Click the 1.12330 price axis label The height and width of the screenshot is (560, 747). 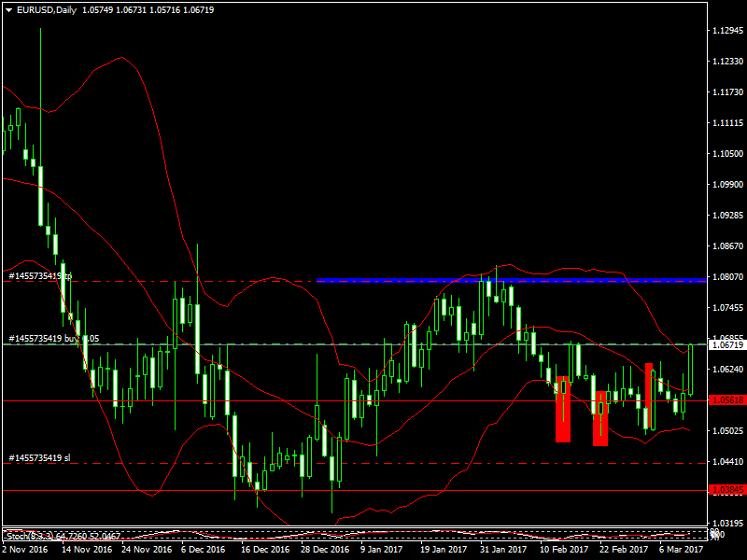coord(727,62)
